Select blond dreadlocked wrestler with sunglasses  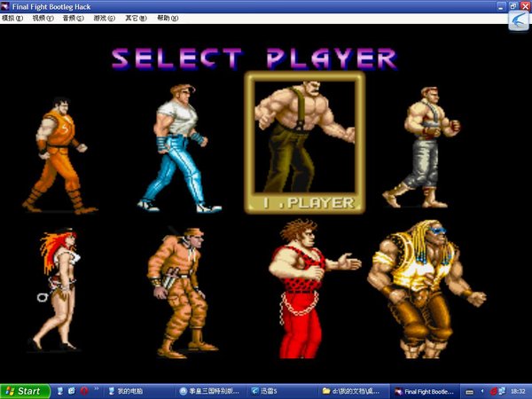tap(426, 289)
